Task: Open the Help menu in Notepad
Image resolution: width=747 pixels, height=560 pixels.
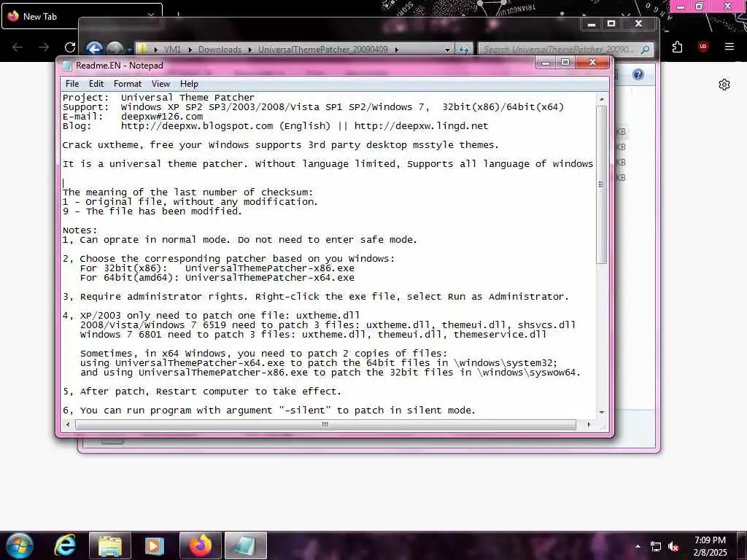Action: tap(189, 84)
